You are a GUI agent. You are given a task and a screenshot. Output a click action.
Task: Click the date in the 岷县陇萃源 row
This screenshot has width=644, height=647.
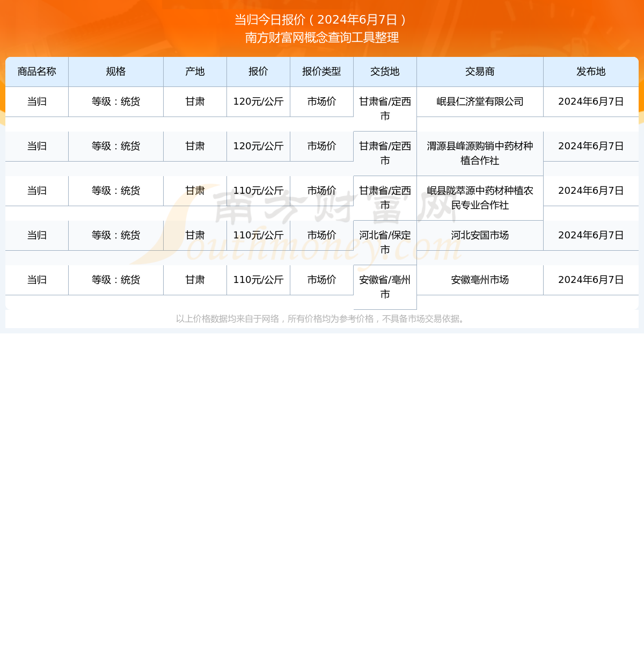(591, 191)
